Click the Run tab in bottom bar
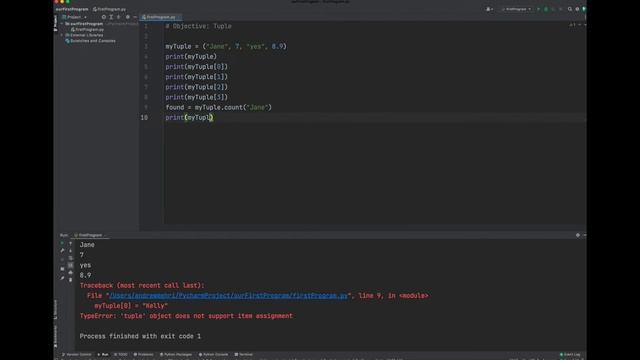 click(103, 354)
